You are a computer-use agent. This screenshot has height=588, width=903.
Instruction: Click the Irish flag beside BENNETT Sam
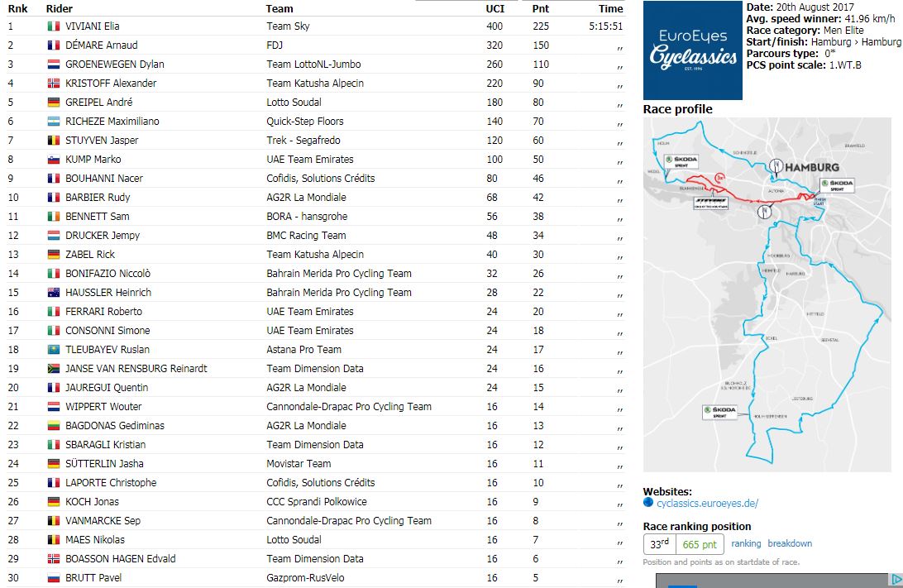[x=54, y=216]
